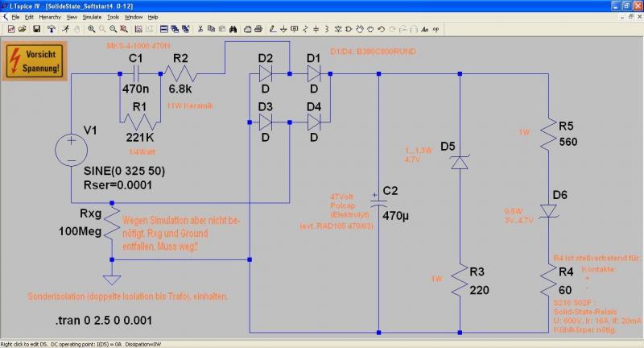Zoom in with the magnifier plus icon
The image size is (644, 348).
point(91,29)
